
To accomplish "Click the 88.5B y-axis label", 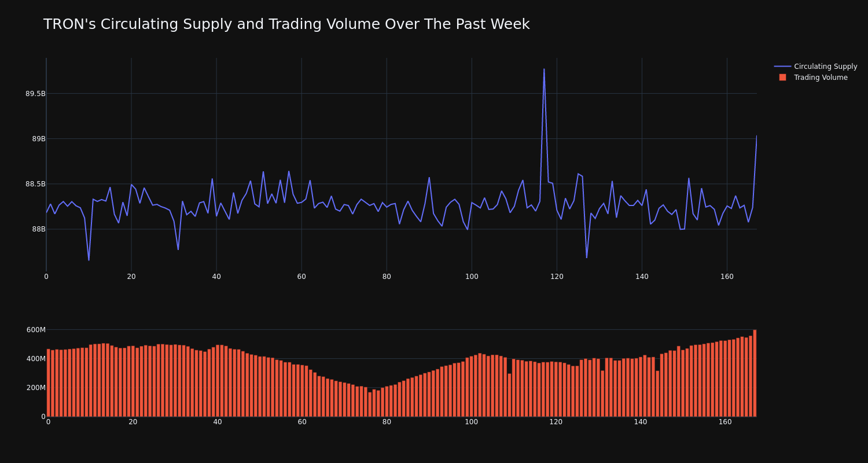I will coord(35,184).
